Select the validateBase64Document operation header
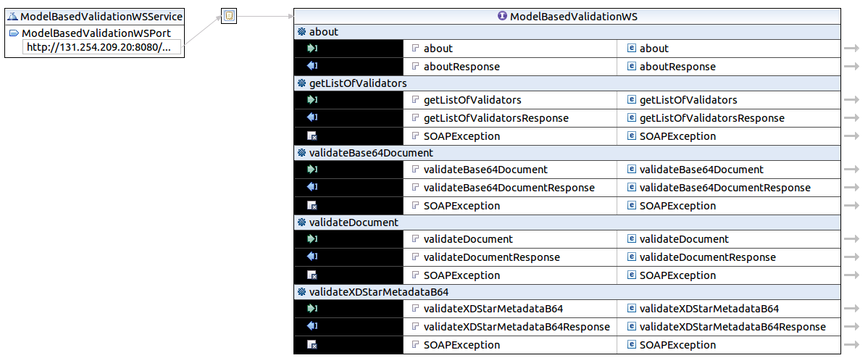Screen dimensions: 868x358 tap(371, 153)
